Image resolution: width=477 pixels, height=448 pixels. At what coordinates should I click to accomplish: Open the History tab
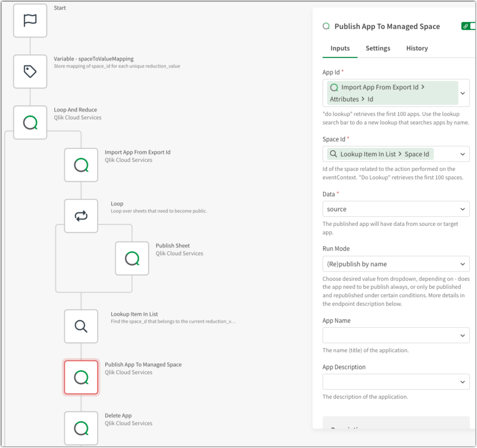pos(417,48)
